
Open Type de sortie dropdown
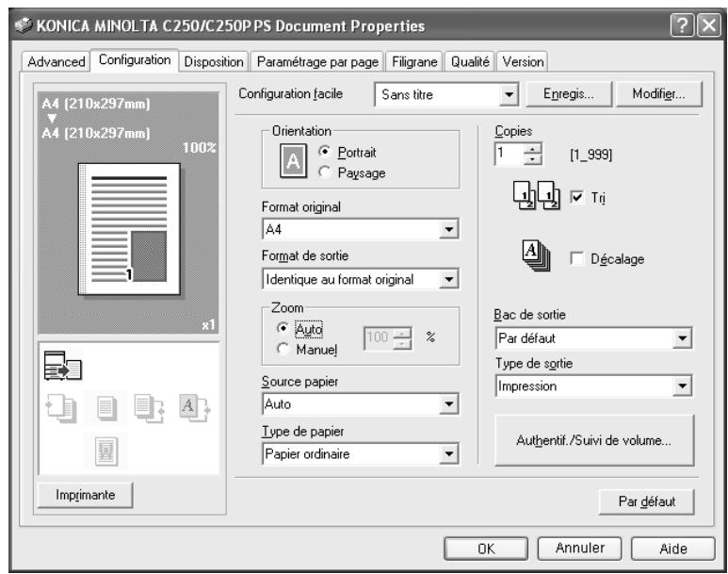(682, 385)
